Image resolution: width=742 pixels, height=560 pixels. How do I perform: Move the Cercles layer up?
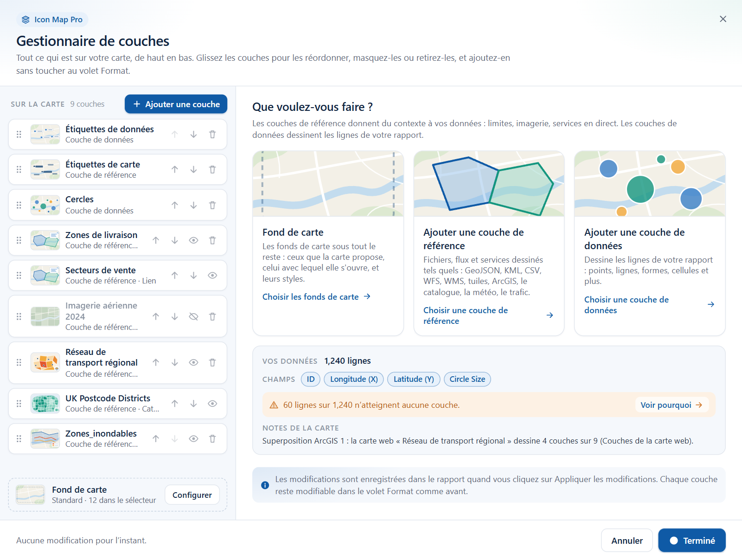click(x=175, y=205)
